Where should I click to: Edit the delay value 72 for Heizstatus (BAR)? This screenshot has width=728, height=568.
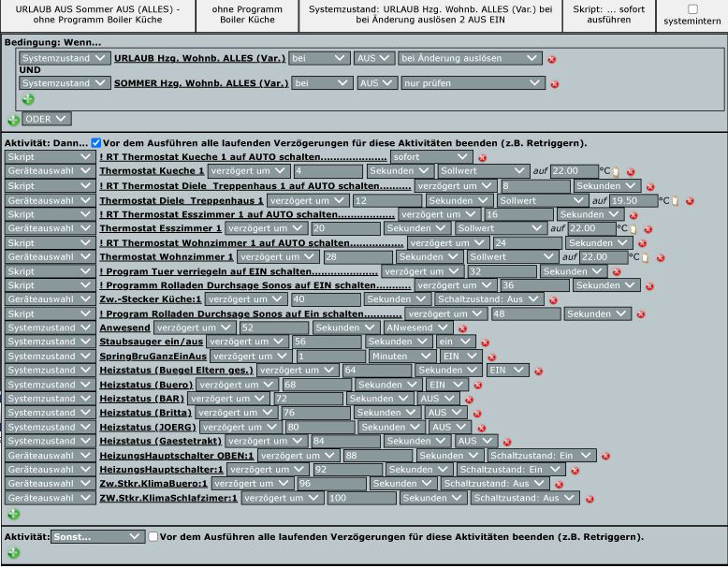click(308, 399)
